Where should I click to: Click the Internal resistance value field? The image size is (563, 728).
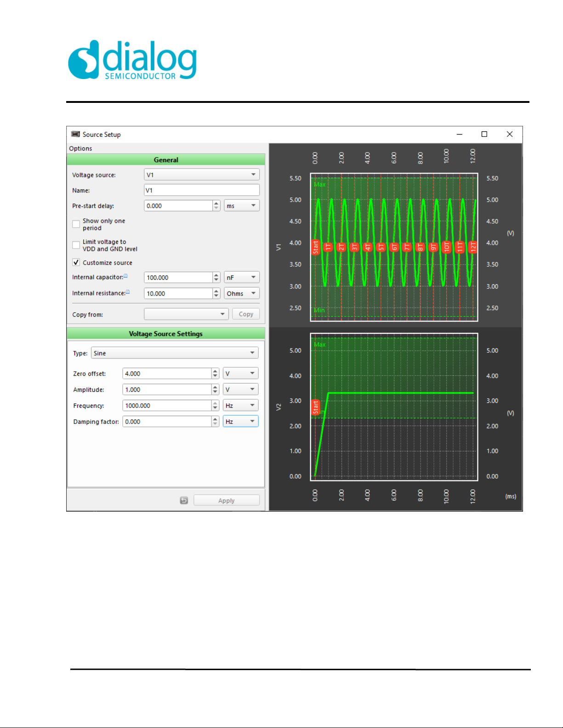178,293
